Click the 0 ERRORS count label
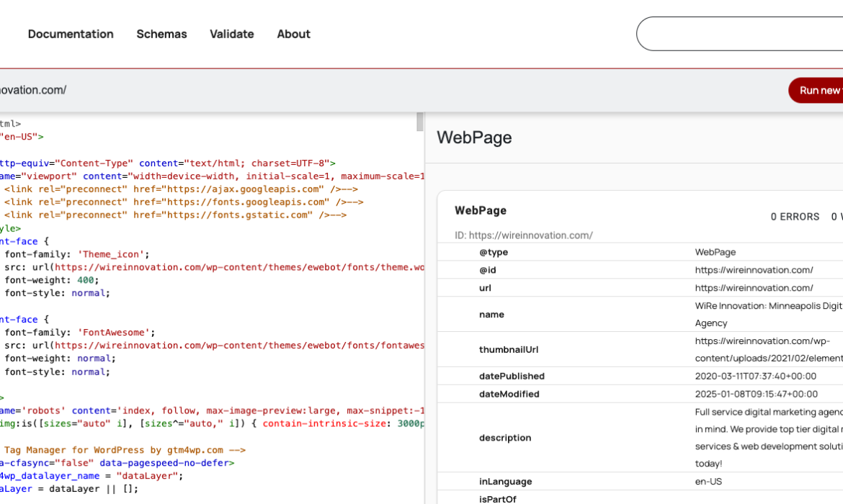This screenshot has height=504, width=843. pos(795,217)
